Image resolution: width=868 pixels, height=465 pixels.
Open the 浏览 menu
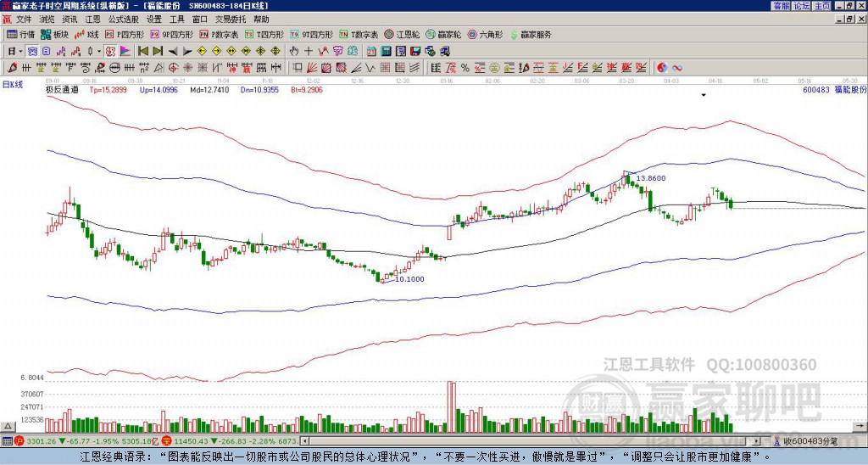pos(47,20)
